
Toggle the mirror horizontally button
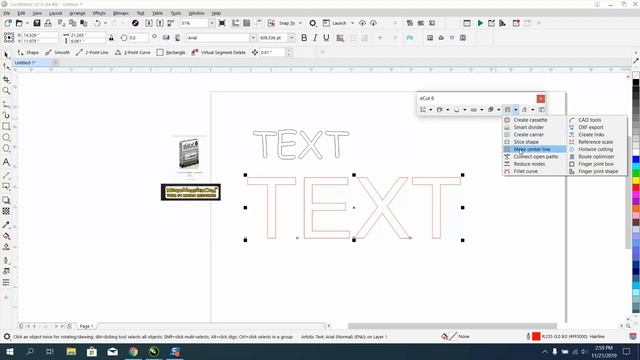click(x=166, y=38)
